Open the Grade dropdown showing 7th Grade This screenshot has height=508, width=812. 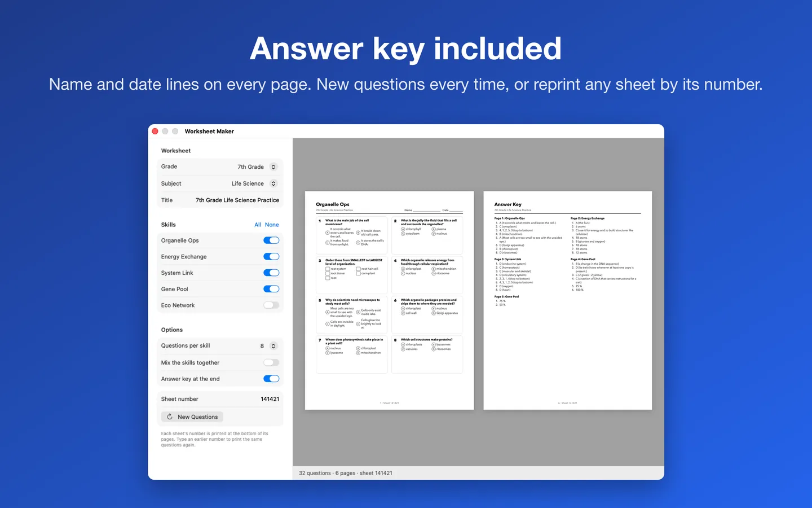click(257, 167)
